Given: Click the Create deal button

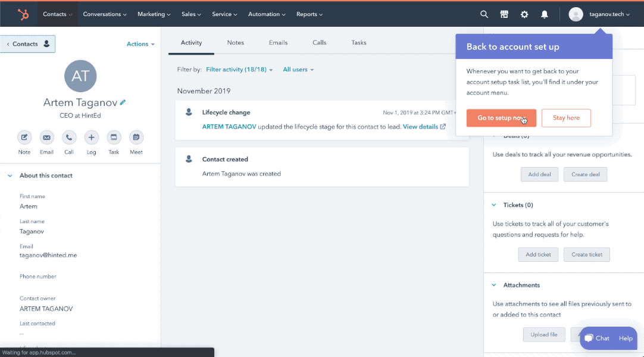Looking at the screenshot, I should click(x=586, y=174).
